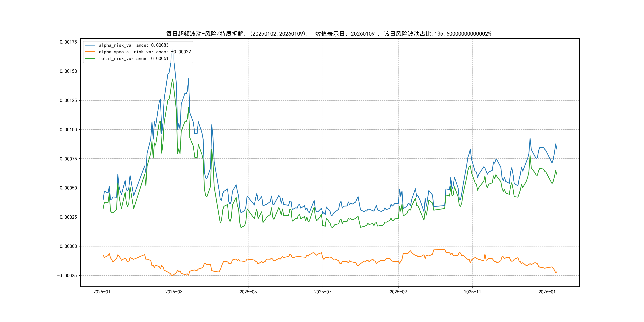Click the green total_risk_variance legend line
Viewport: 644px width, 322px height.
(90, 58)
